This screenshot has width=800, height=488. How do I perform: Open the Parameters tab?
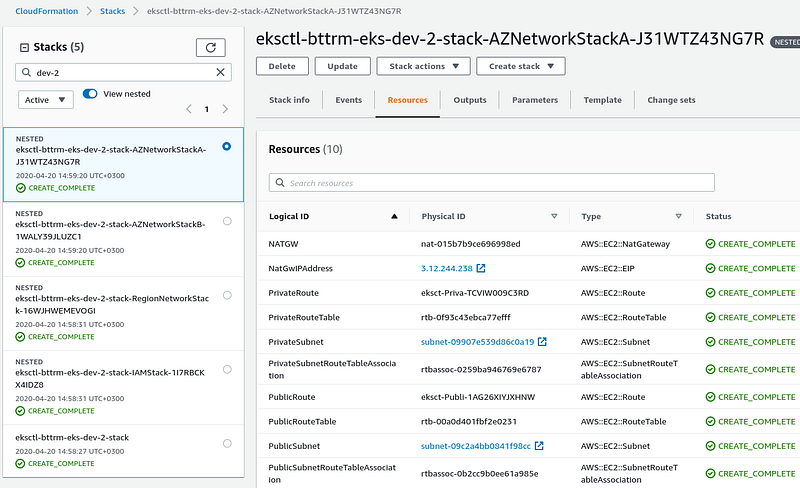pos(535,100)
